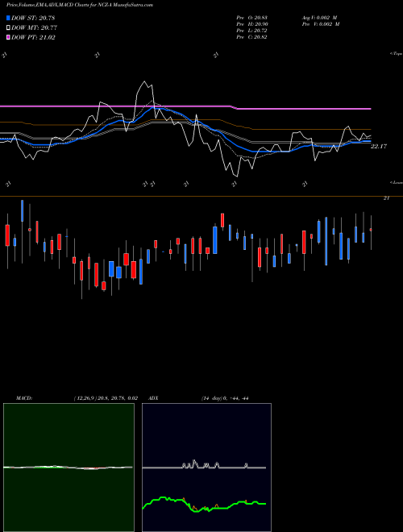Viewport: 403px width, 532px height.
Task: Click the 'Pre V: 0.002 M' volume text
Action: coord(320,24)
